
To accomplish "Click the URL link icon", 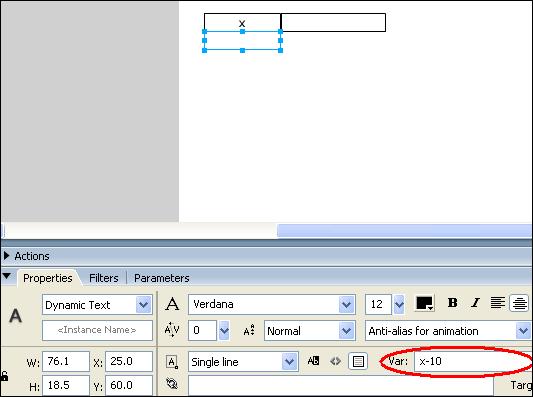I will point(172,384).
